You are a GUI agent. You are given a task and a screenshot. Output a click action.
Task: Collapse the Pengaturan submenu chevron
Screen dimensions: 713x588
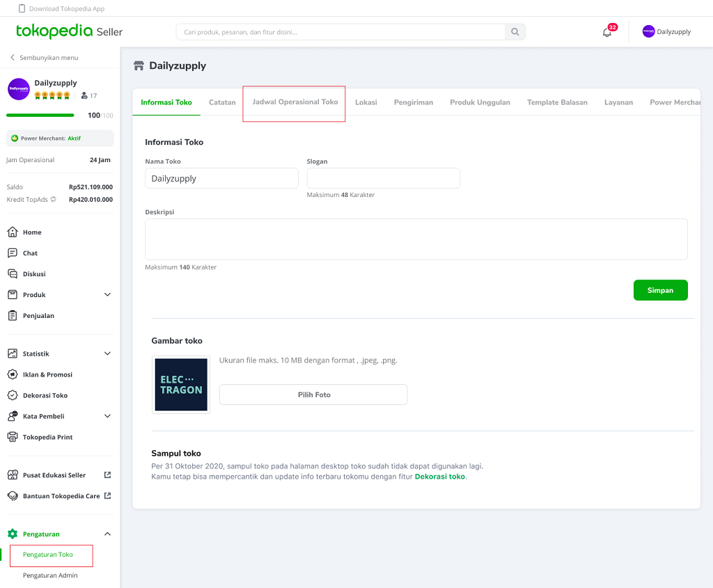107,534
